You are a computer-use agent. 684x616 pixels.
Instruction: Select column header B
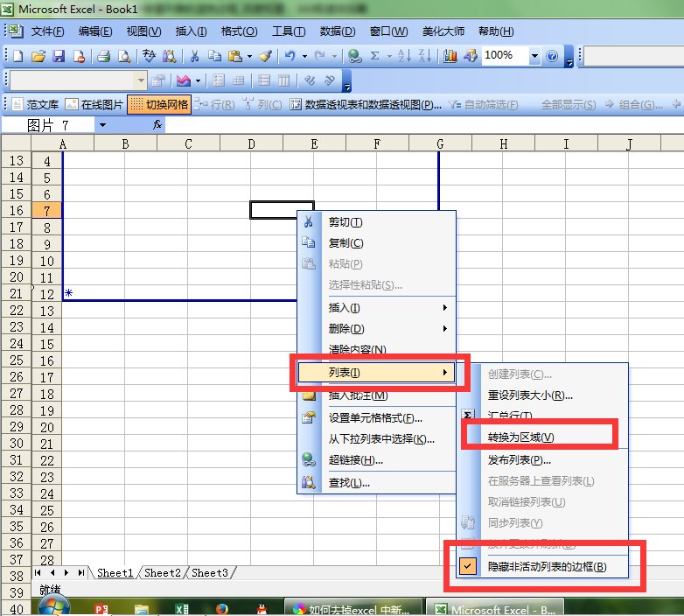point(125,144)
